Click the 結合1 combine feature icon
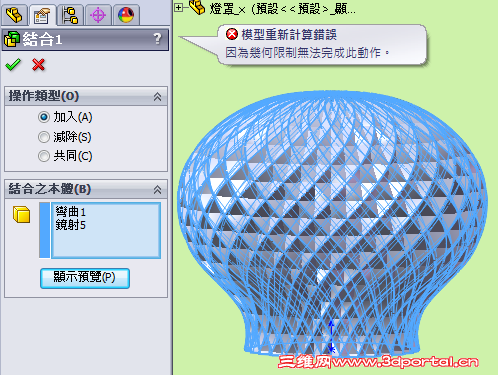Image resolution: width=498 pixels, height=375 pixels. click(x=12, y=39)
